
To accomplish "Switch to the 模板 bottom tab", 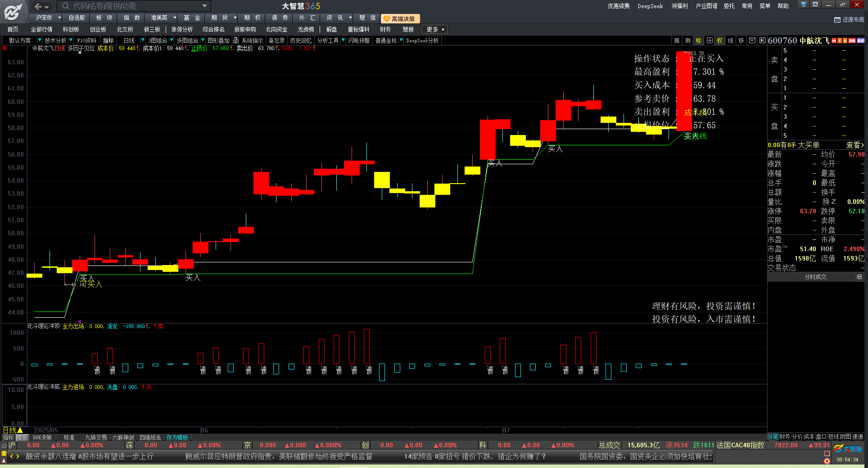I will click(22, 437).
